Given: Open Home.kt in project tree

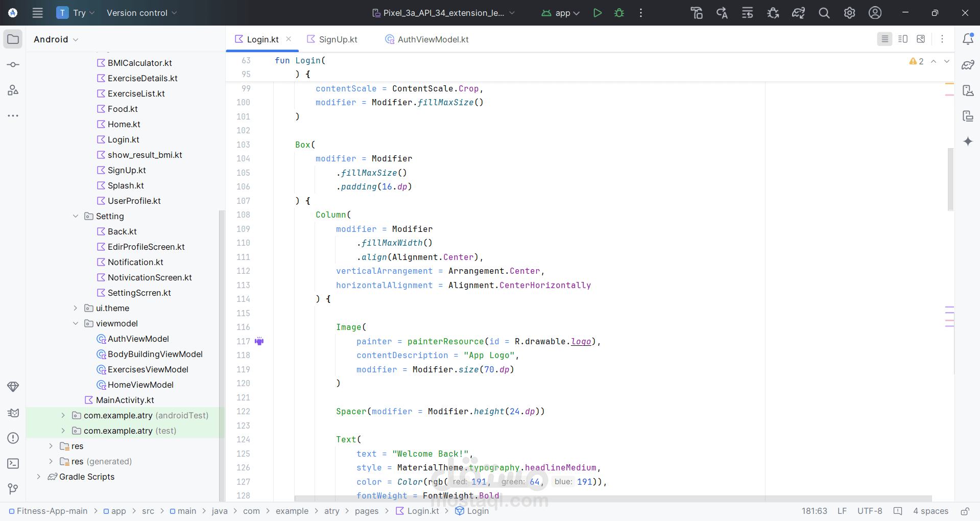Looking at the screenshot, I should pyautogui.click(x=124, y=124).
